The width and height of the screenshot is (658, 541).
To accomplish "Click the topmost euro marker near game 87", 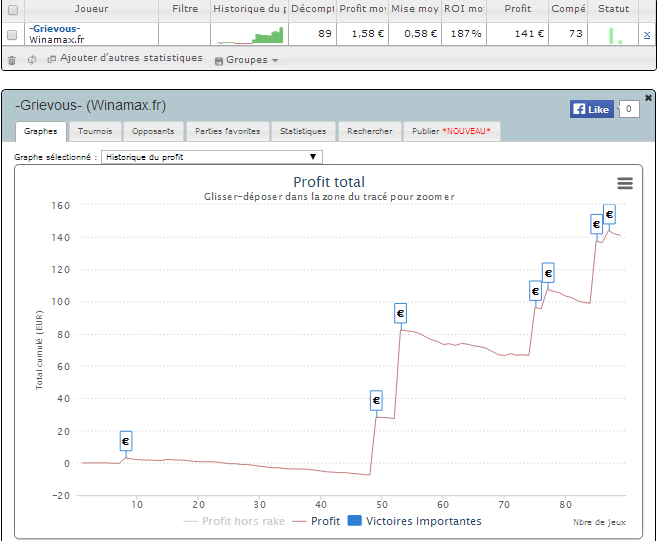I will click(x=609, y=214).
